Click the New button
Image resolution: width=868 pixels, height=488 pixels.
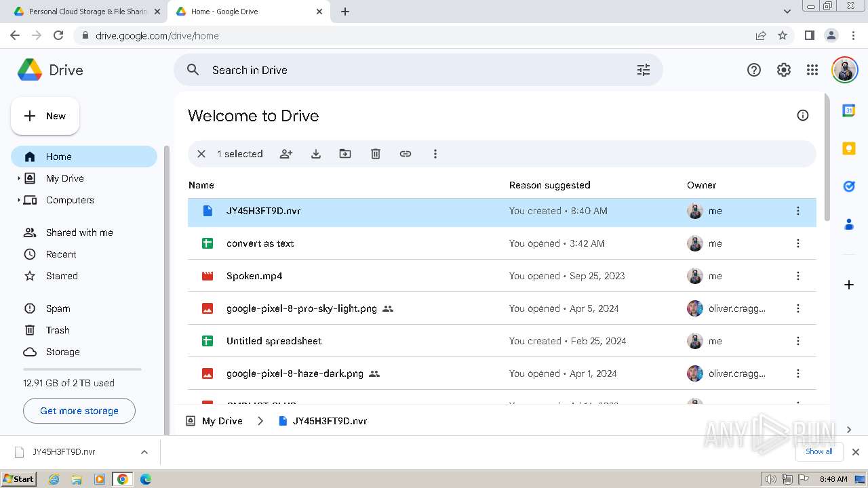(45, 116)
